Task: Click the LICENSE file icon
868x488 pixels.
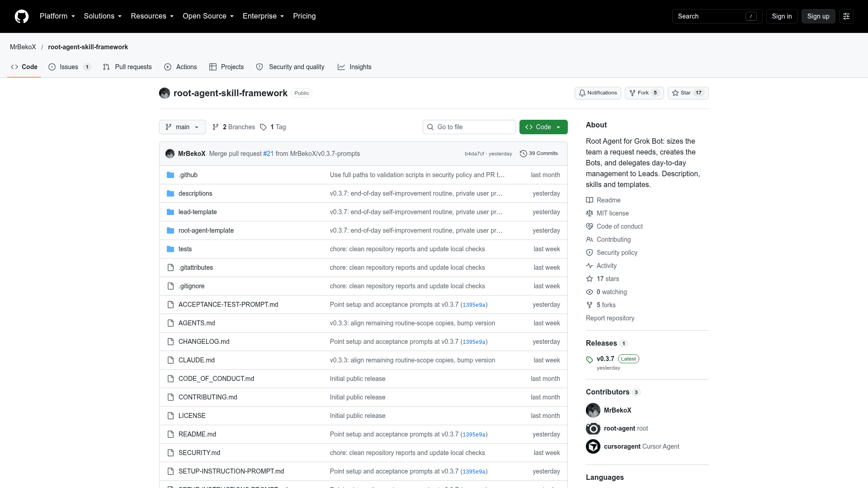Action: tap(170, 416)
